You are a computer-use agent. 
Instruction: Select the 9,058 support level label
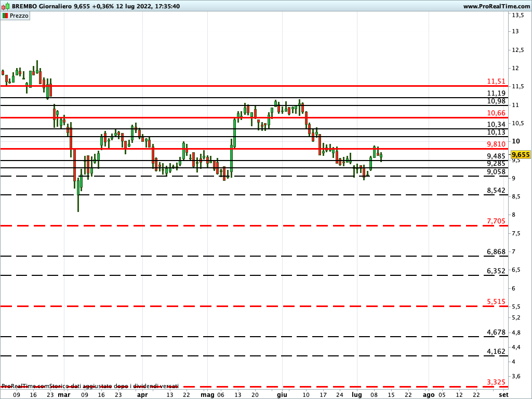click(496, 171)
